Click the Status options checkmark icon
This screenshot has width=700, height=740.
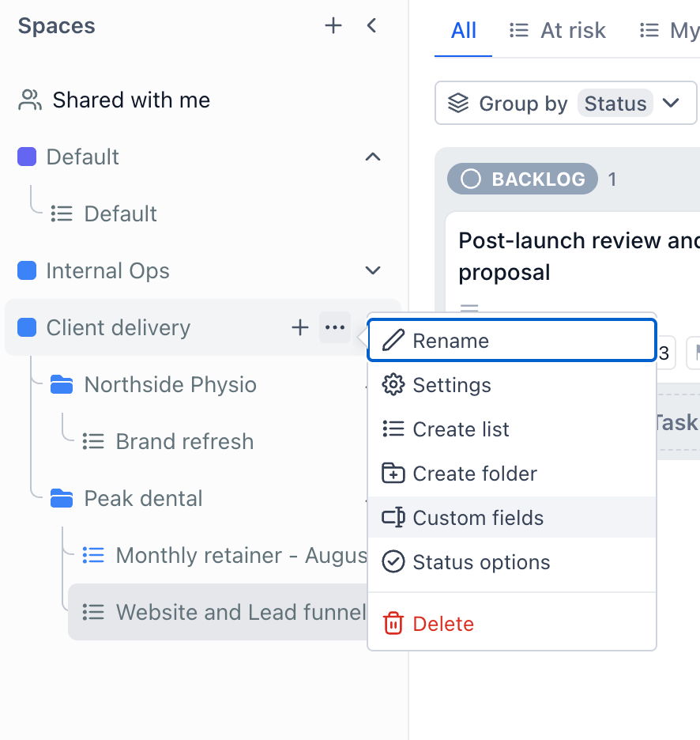tap(393, 562)
